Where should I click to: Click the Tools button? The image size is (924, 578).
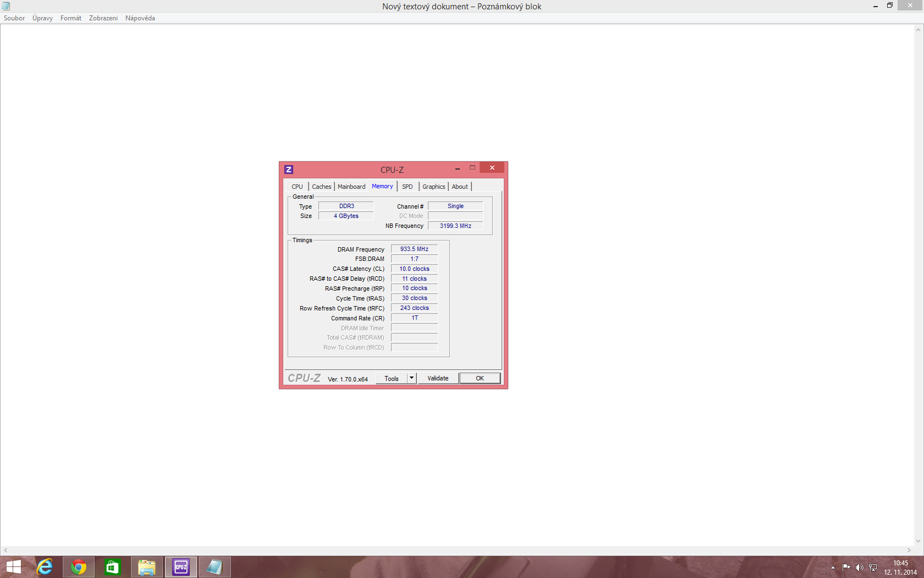pyautogui.click(x=392, y=378)
